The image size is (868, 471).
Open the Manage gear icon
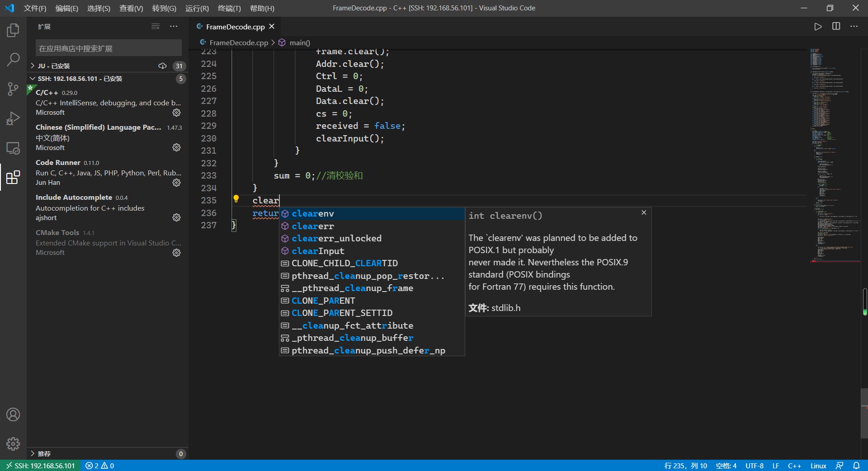click(13, 444)
